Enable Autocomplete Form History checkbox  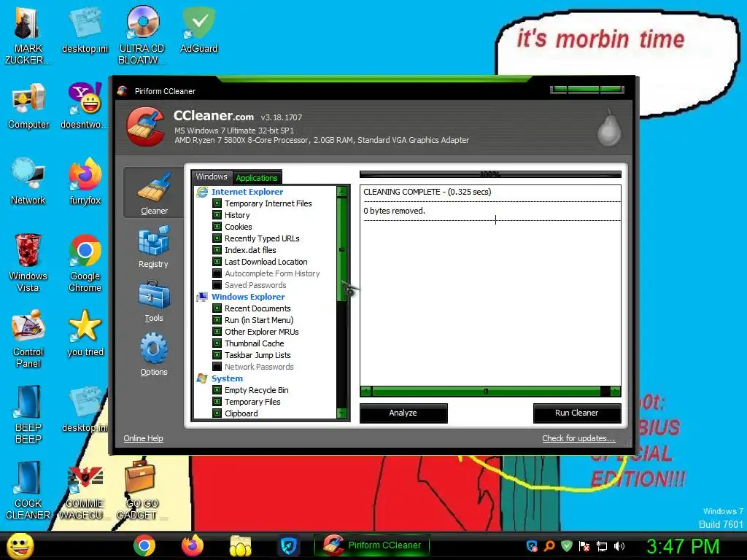pos(217,273)
